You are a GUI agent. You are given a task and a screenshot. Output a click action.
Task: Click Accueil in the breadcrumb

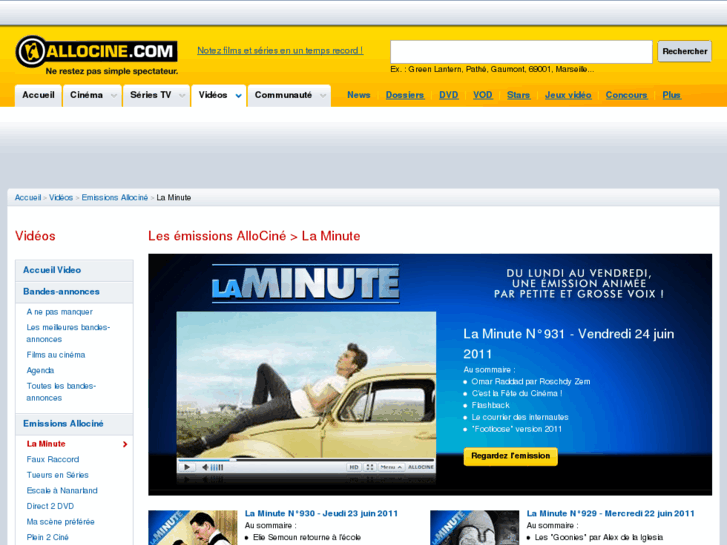click(x=28, y=198)
